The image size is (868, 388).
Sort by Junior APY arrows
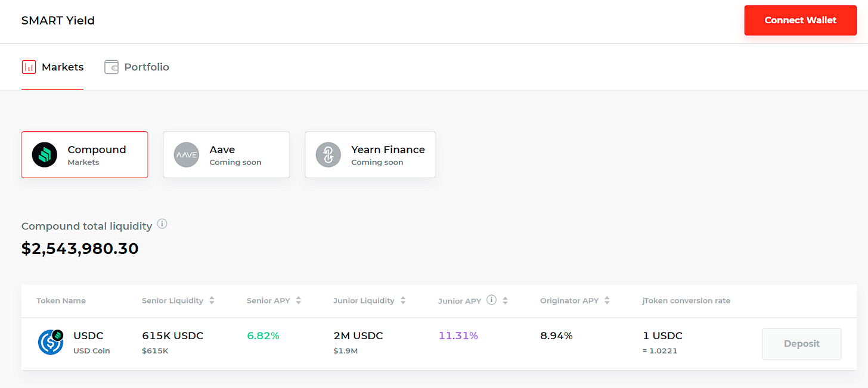pyautogui.click(x=505, y=300)
